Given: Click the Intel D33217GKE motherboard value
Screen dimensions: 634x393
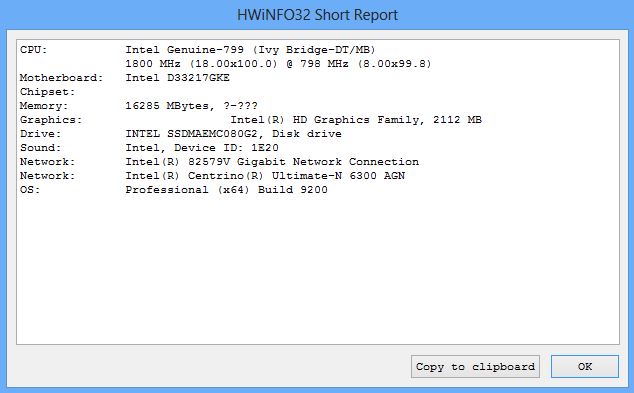Looking at the screenshot, I should [178, 78].
